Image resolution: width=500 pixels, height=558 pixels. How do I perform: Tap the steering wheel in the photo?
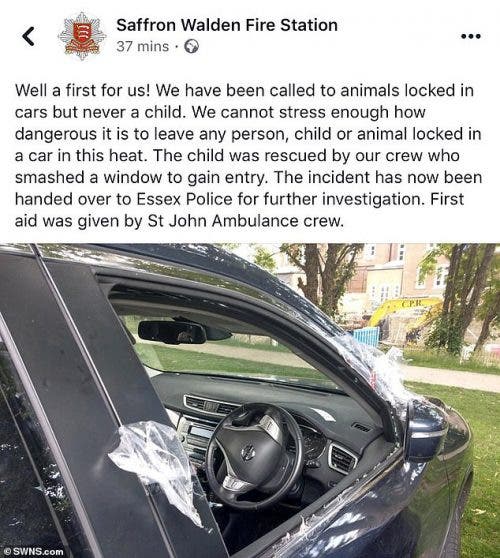(255, 457)
